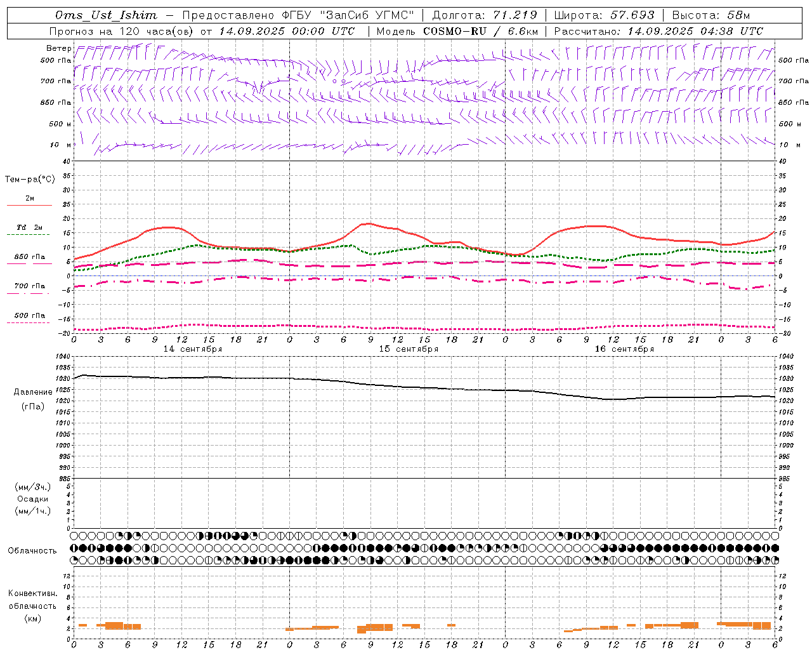Click the Давление pressure panel label
Image resolution: width=812 pixels, height=650 pixels.
click(33, 392)
